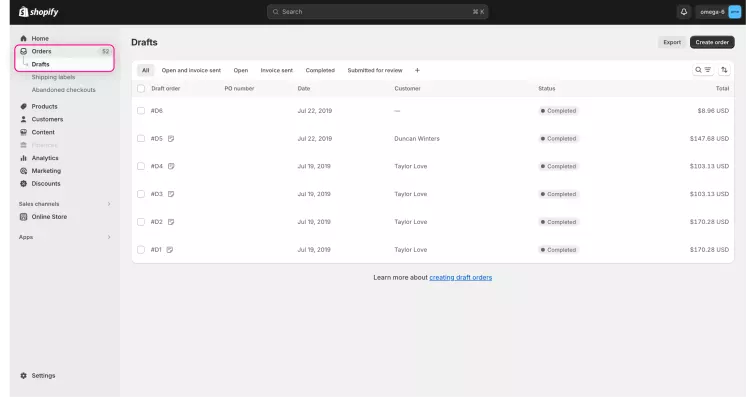Click the PO number column header
Image resolution: width=746 pixels, height=397 pixels.
point(239,89)
